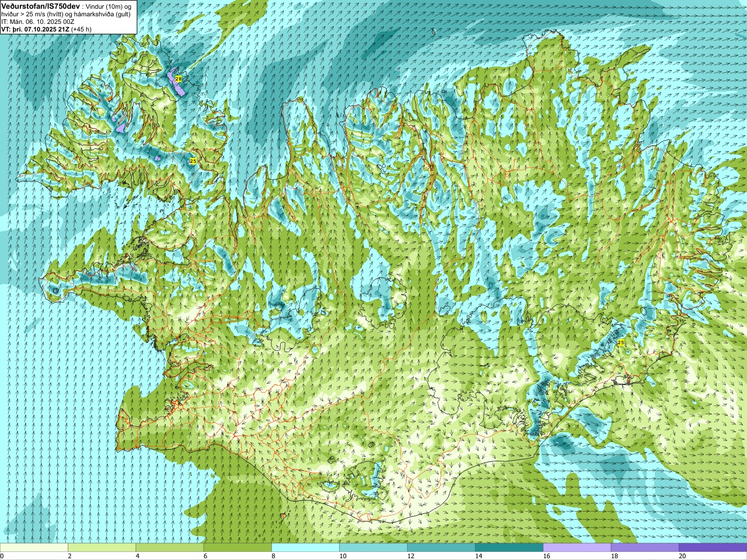Select the teal 12–14 m/s legend swatch
747x560 pixels.
tap(441, 548)
